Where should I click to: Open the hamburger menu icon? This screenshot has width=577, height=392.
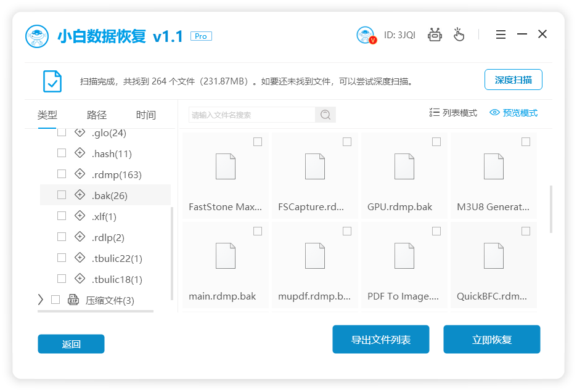click(x=501, y=35)
